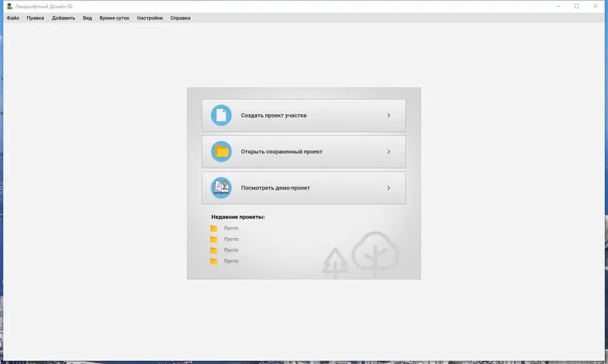Maximize the Ландшафтный Дизайн 3D window
The width and height of the screenshot is (608, 364).
(x=576, y=6)
